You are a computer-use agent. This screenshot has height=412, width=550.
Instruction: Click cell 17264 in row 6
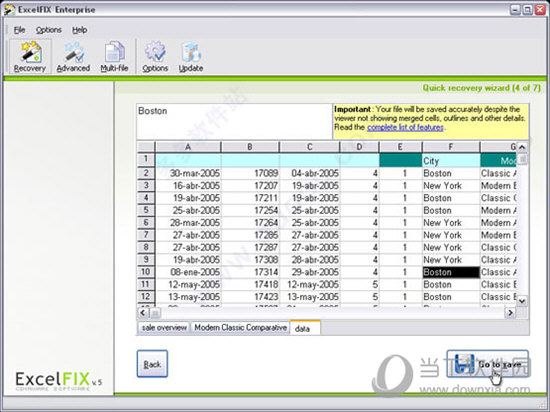250,223
